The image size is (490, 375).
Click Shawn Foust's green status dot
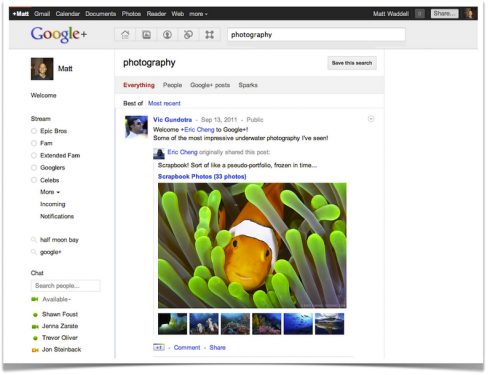tap(35, 315)
